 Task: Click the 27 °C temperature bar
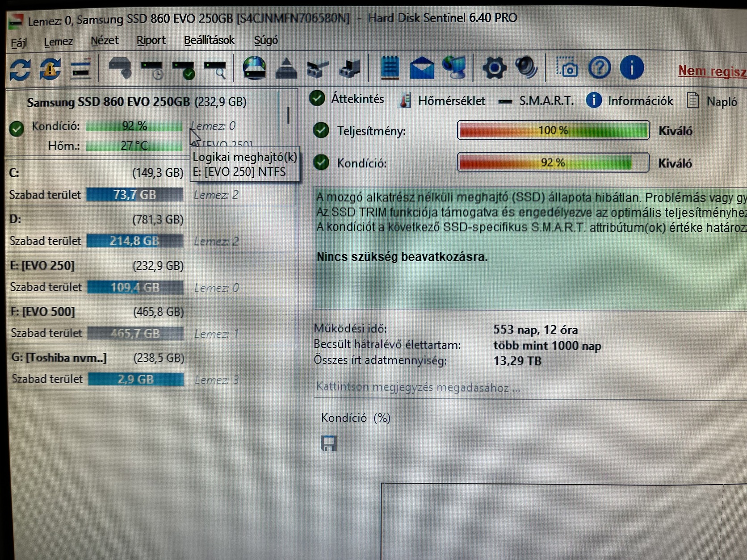click(x=134, y=146)
